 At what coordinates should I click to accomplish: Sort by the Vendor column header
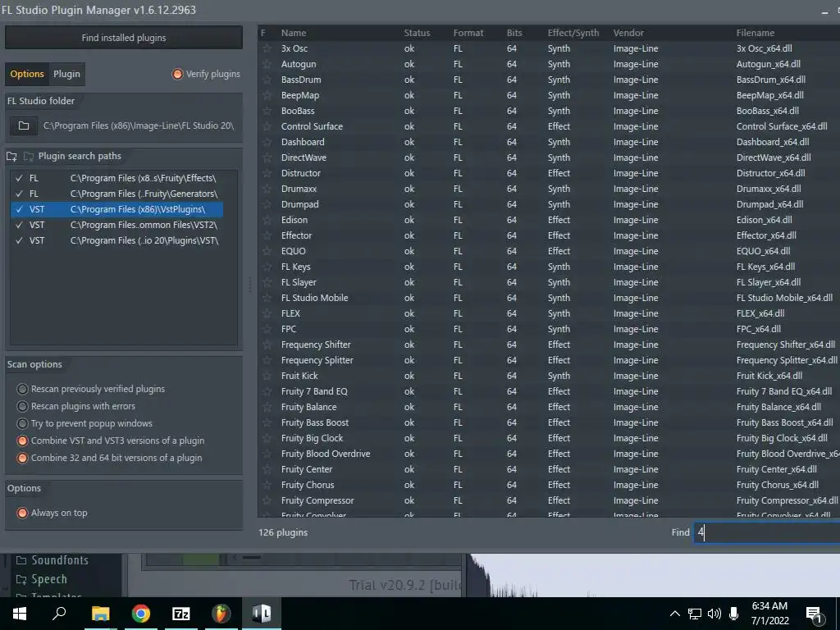coord(628,33)
